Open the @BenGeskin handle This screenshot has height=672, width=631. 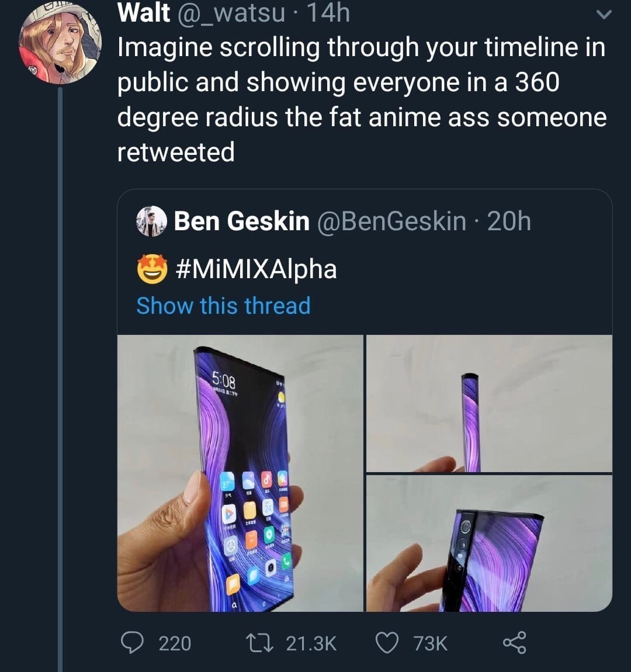pos(391,221)
